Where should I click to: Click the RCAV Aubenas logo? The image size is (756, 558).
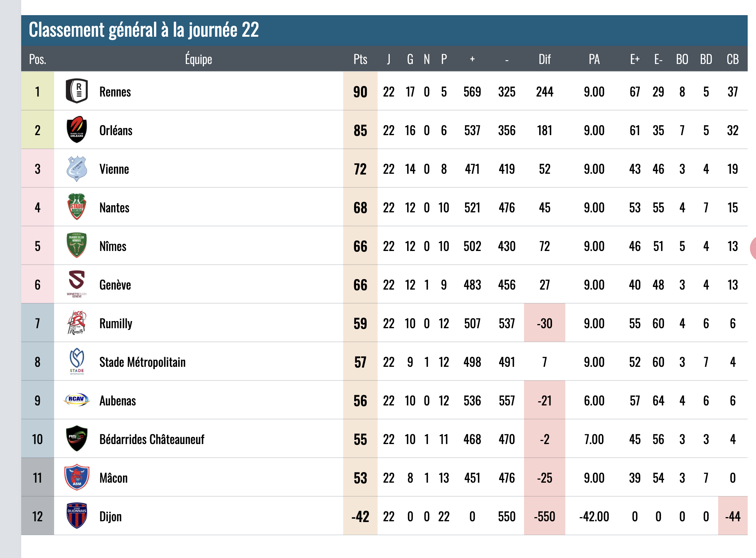coord(77,400)
